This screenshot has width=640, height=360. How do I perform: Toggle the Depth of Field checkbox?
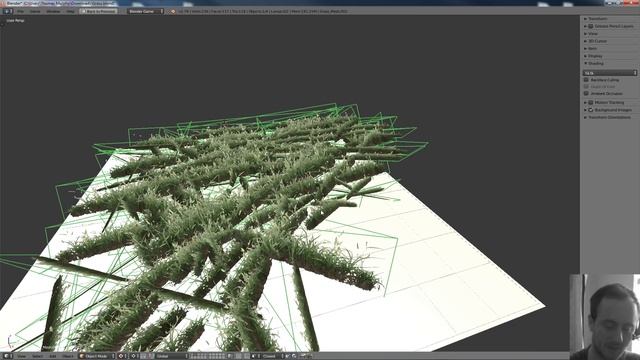(587, 87)
